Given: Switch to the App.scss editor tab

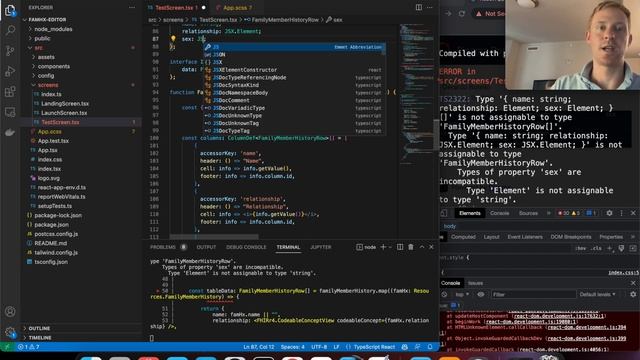Looking at the screenshot, I should pyautogui.click(x=237, y=8).
